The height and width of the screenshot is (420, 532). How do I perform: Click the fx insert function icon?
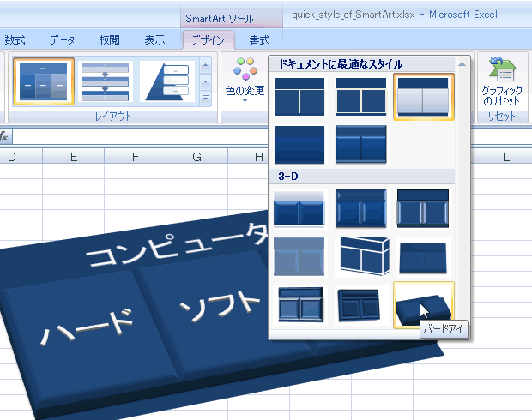pyautogui.click(x=4, y=135)
